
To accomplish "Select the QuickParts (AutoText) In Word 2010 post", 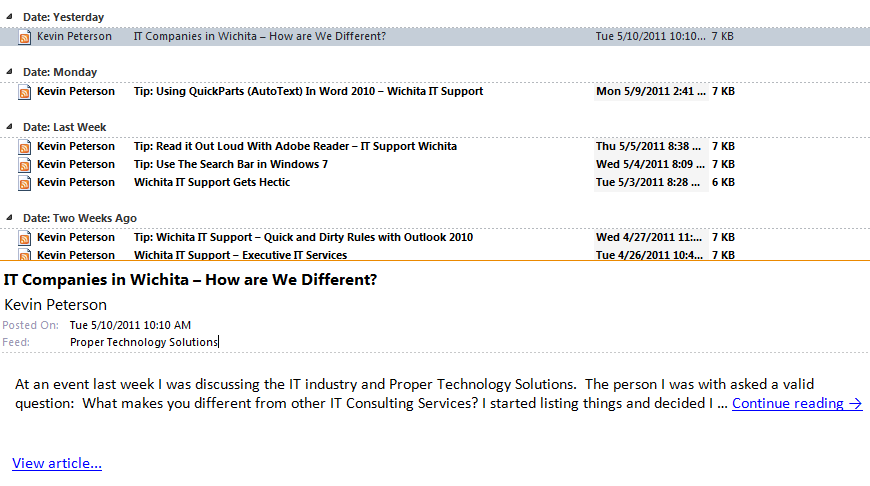I will pos(308,91).
